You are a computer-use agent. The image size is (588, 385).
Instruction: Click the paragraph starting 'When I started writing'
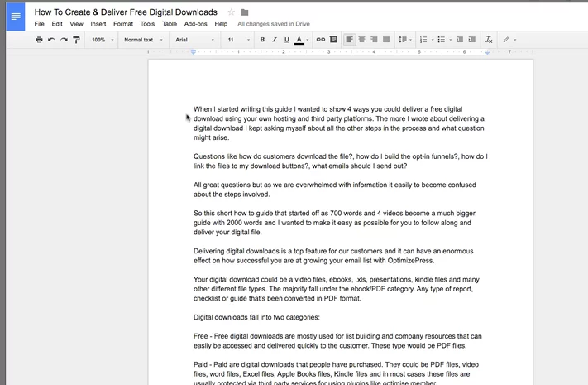339,123
